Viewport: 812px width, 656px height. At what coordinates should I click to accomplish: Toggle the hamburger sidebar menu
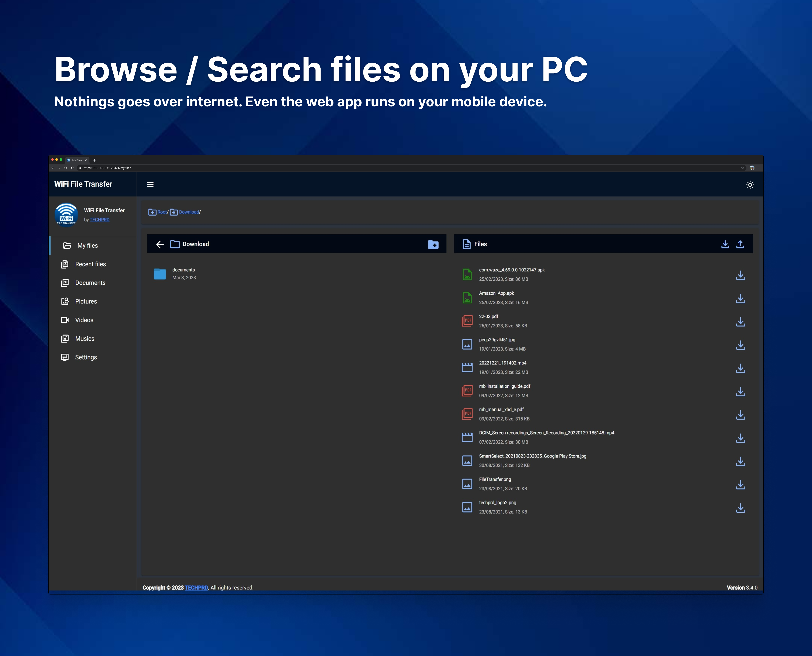tap(150, 184)
